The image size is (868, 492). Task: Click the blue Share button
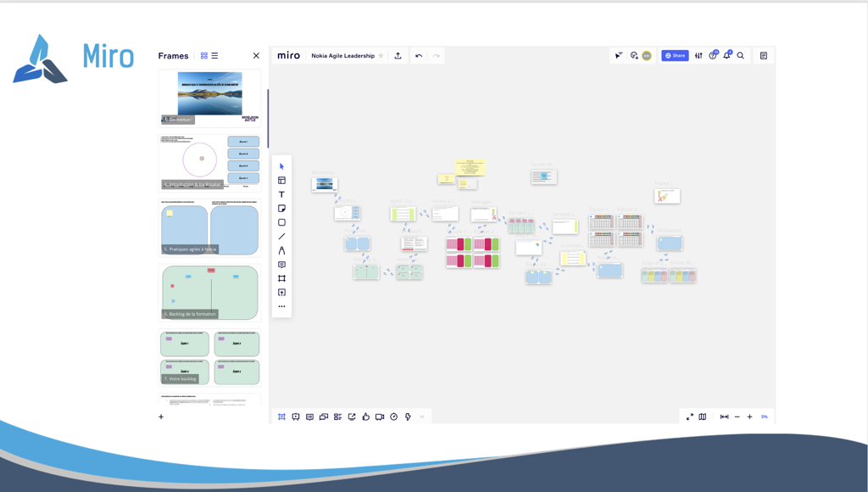pyautogui.click(x=675, y=56)
